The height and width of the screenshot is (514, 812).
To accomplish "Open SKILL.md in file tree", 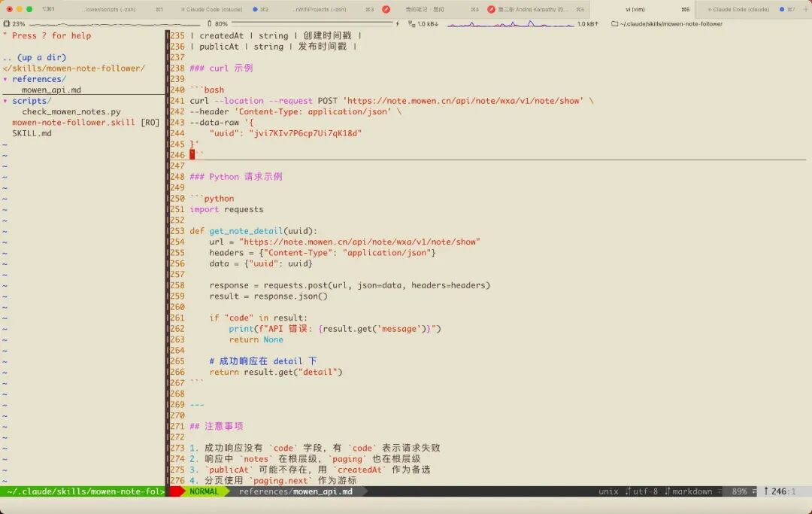I will [x=32, y=133].
